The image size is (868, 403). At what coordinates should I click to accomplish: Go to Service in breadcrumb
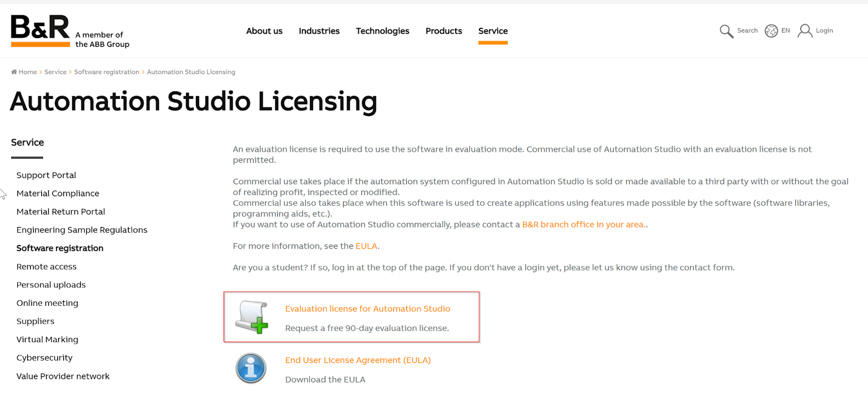(x=55, y=72)
